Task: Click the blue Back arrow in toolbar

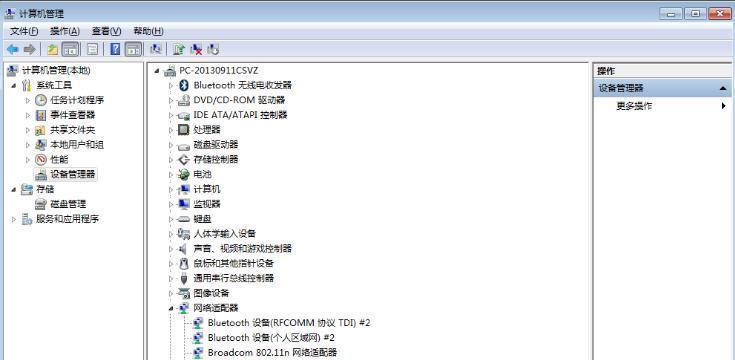Action: (x=13, y=49)
